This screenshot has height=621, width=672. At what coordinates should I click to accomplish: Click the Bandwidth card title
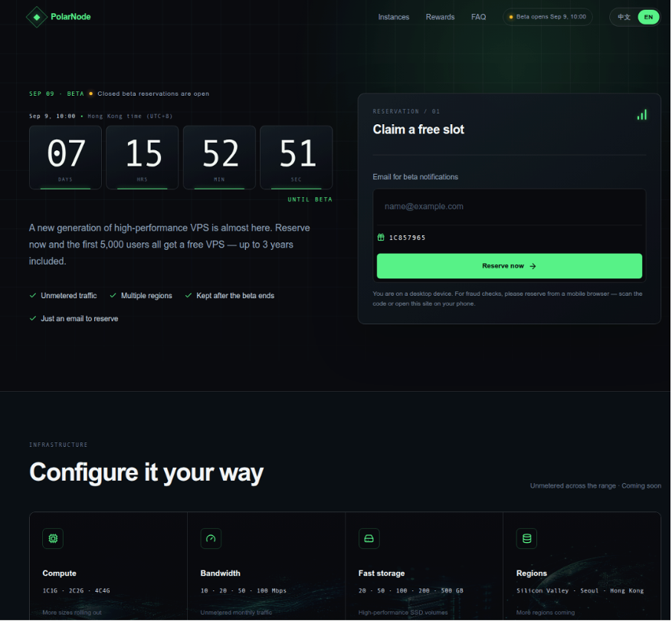point(220,573)
